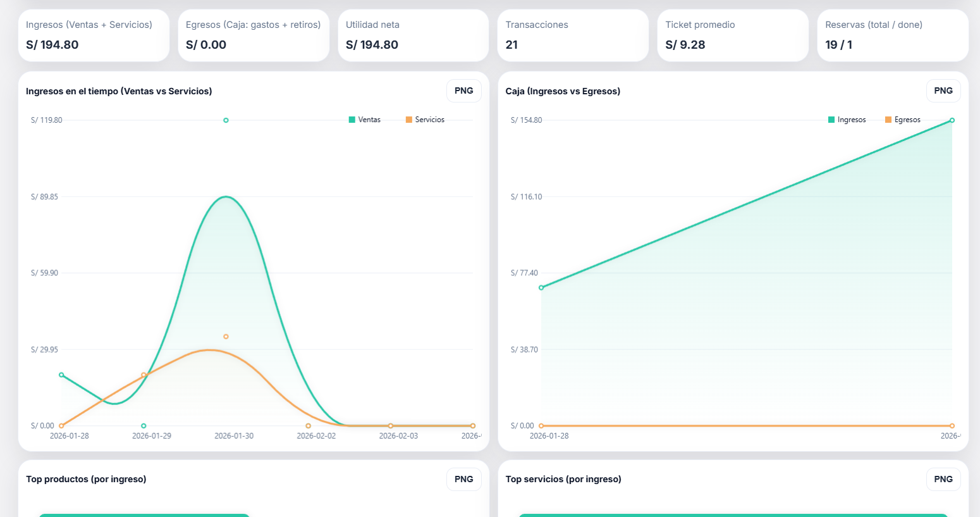Export the Caja chart as PNG
This screenshot has width=980, height=517.
[x=943, y=90]
